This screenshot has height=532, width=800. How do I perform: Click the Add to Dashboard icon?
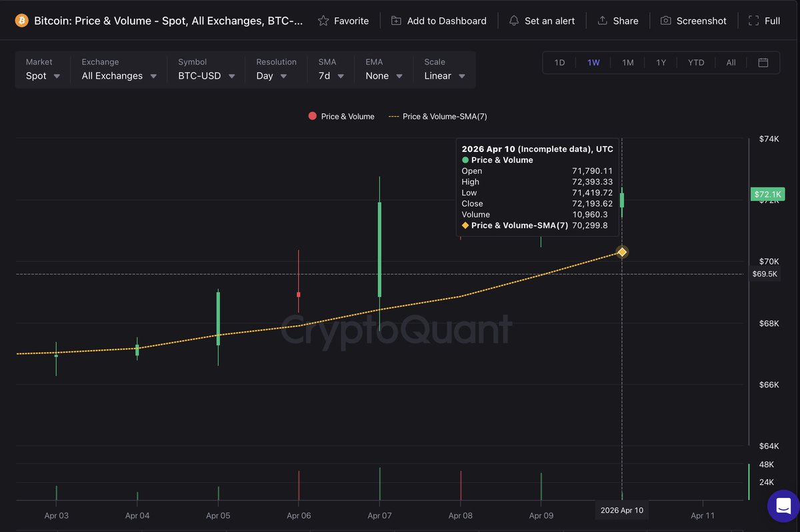click(x=396, y=21)
